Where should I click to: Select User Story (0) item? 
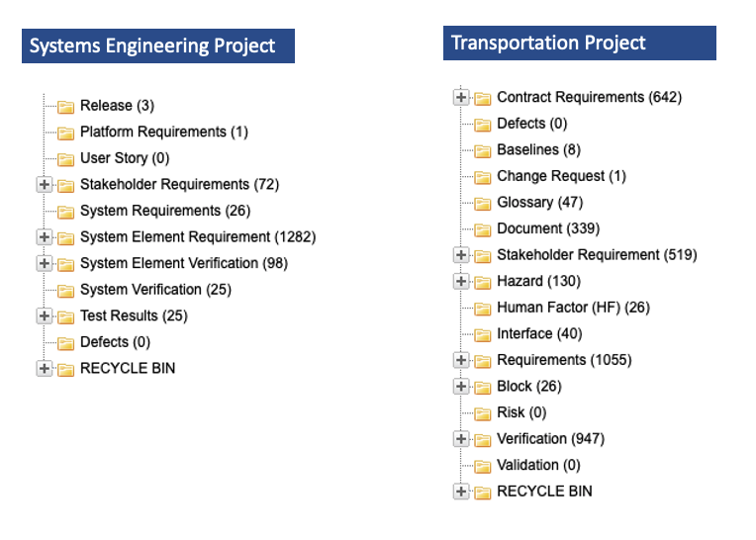[125, 158]
